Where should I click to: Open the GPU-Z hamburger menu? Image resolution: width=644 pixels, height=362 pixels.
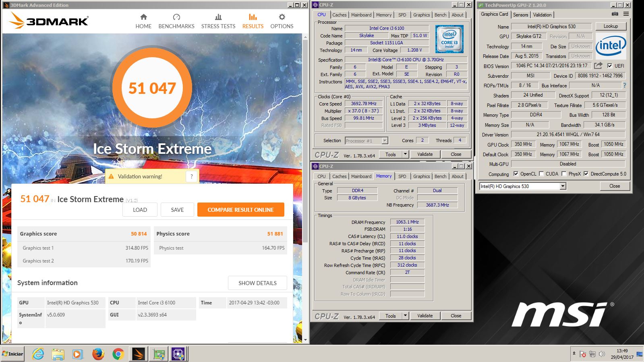[626, 14]
